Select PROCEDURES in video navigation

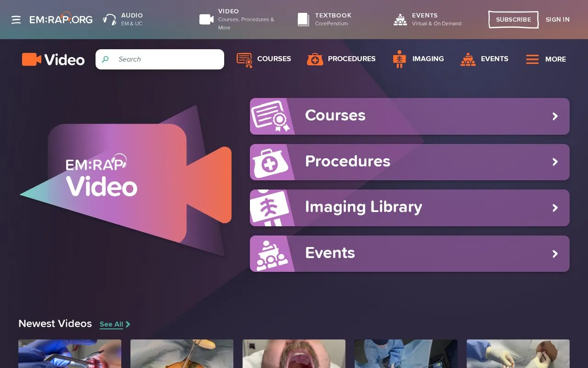351,59
